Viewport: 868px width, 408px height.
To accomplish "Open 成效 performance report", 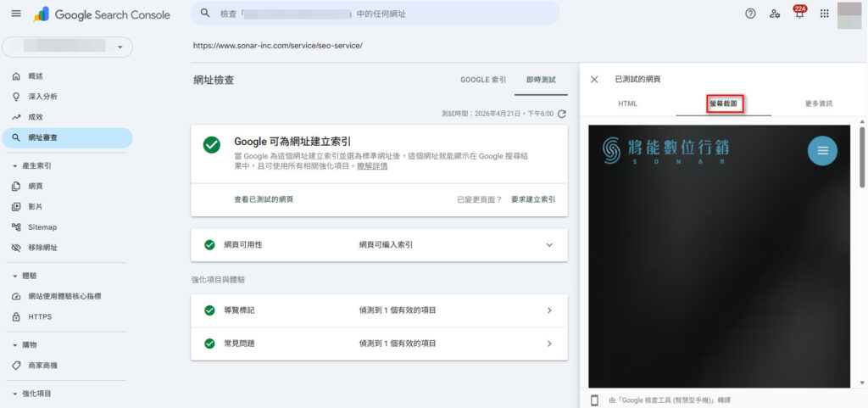I will tap(67, 117).
